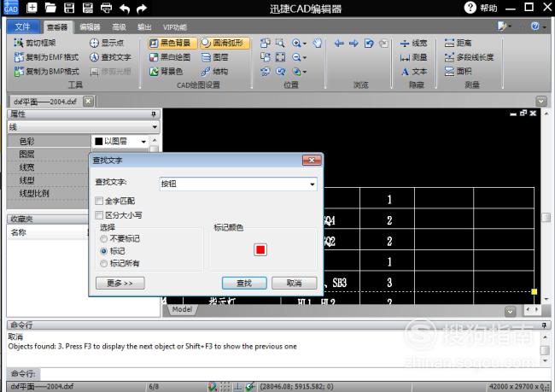The width and height of the screenshot is (555, 392).
Task: Pick the red 标记颜色 color swatch
Action: coord(260,250)
